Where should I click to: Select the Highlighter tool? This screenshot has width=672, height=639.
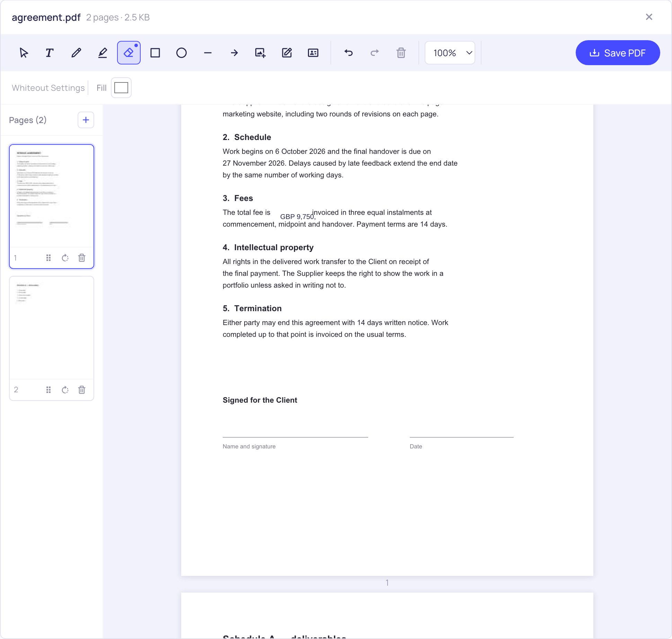pyautogui.click(x=103, y=53)
